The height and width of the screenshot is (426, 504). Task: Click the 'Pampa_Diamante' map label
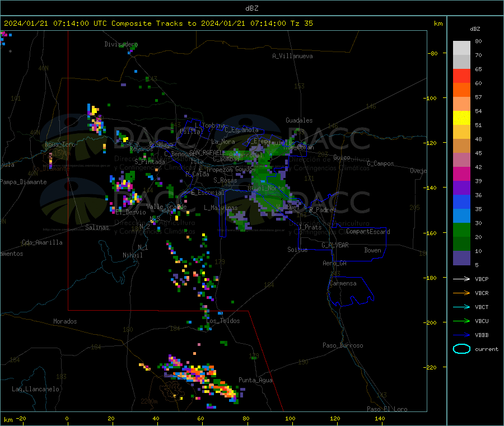point(24,182)
